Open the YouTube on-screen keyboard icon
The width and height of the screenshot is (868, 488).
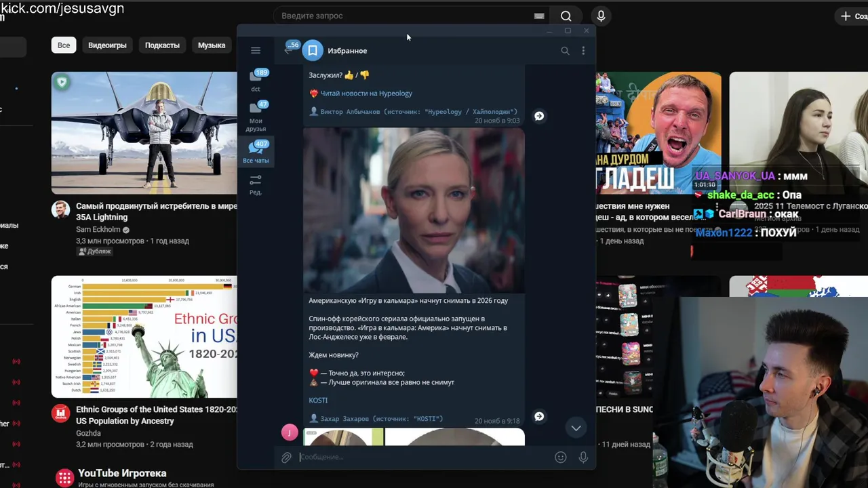pyautogui.click(x=539, y=16)
